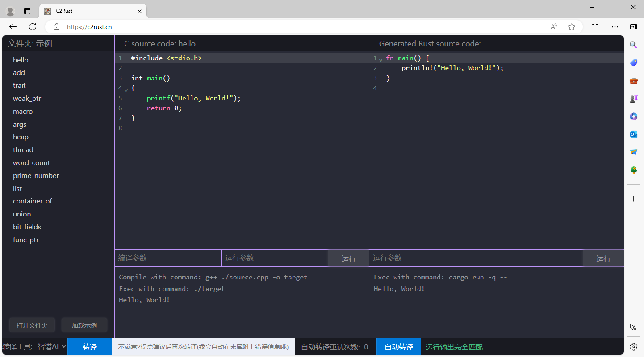Click the #include <stdio.h> line
This screenshot has width=644, height=357.
pyautogui.click(x=166, y=58)
